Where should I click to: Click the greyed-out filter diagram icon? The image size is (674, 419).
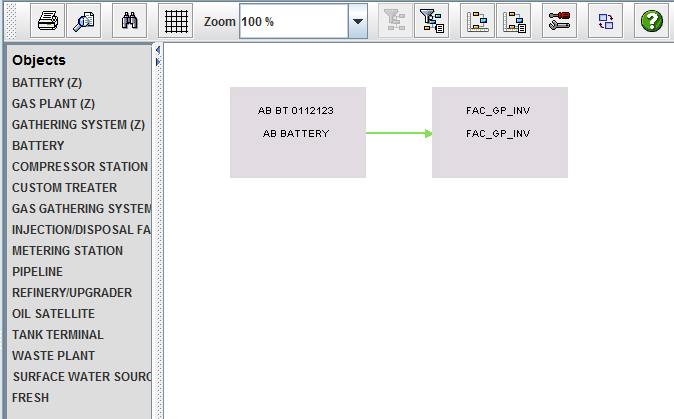pyautogui.click(x=395, y=21)
